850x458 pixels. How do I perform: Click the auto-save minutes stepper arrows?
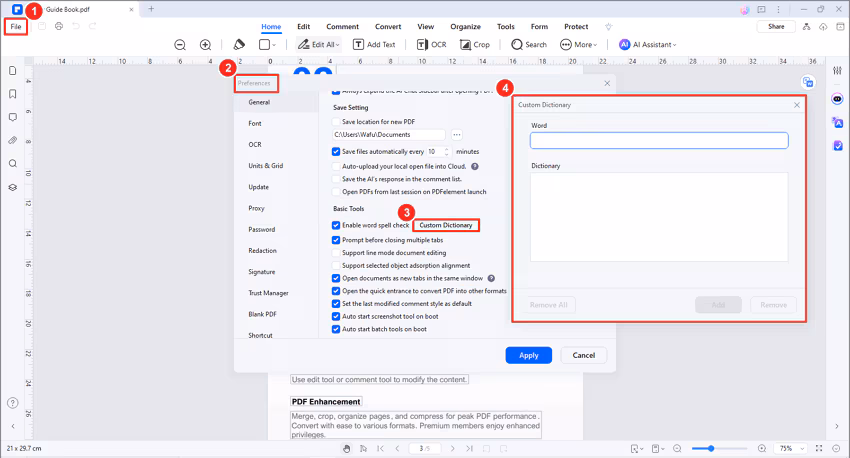[447, 152]
